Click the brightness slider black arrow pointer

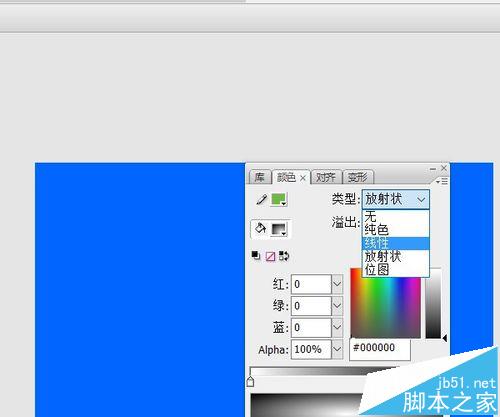pos(445,338)
